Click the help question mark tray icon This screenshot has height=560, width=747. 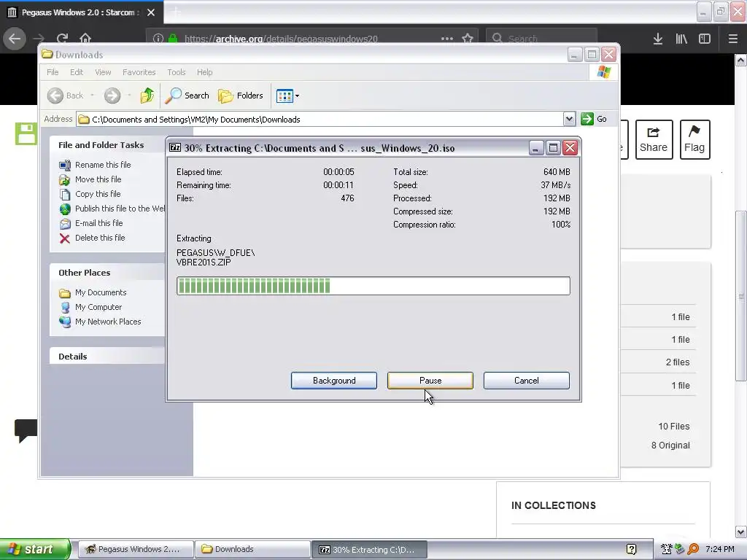pyautogui.click(x=632, y=549)
